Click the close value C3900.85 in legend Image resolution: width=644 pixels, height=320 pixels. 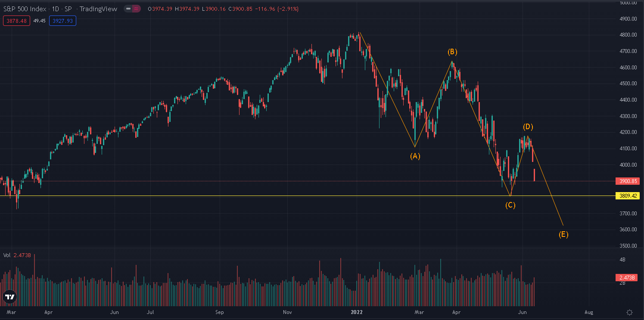point(240,9)
